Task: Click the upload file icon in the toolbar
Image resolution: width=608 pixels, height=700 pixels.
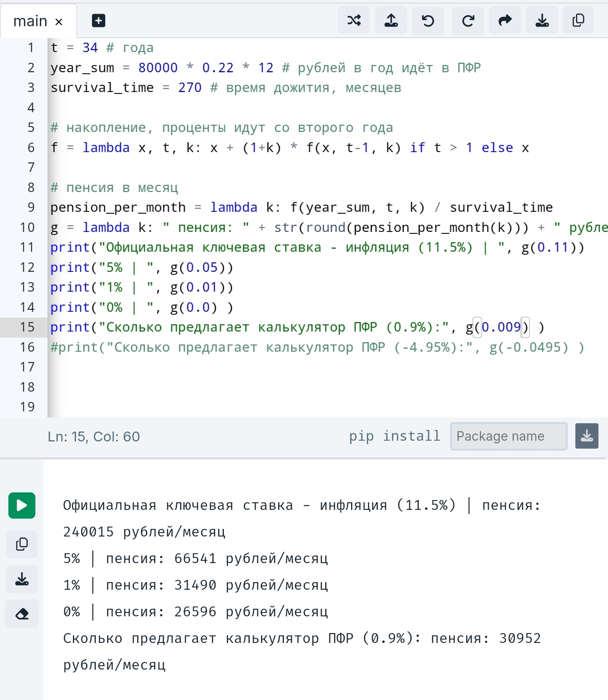Action: click(x=391, y=21)
